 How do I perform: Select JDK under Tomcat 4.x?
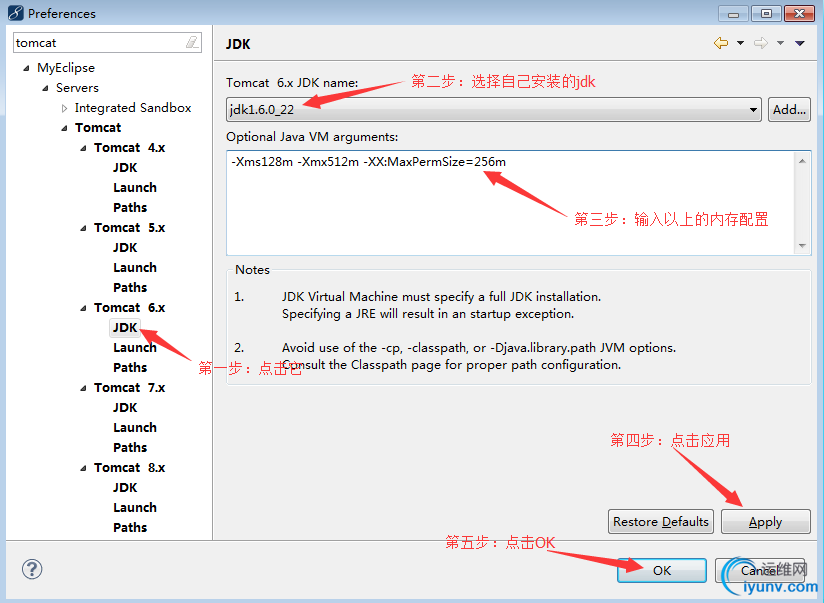[x=125, y=168]
